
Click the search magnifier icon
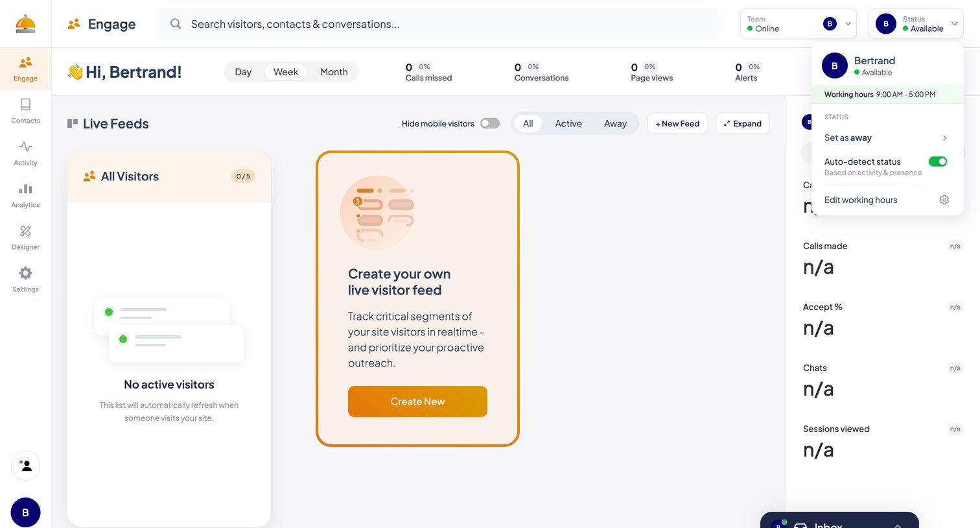175,24
